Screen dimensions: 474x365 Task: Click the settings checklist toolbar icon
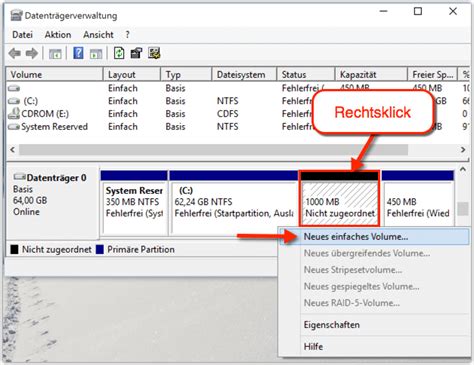[154, 53]
